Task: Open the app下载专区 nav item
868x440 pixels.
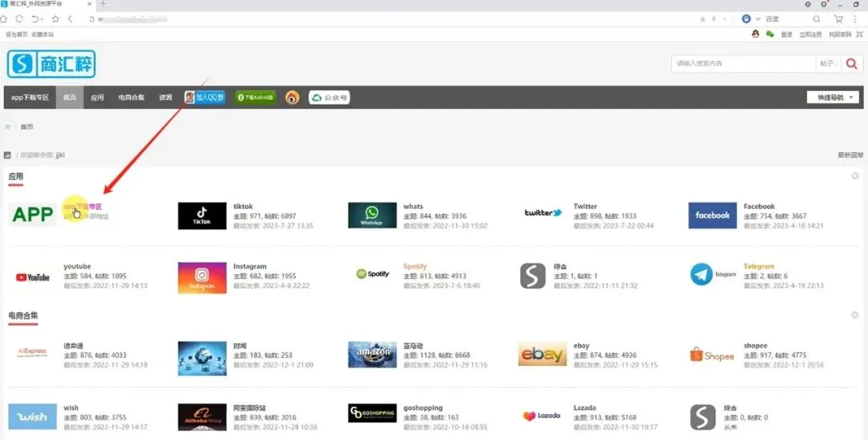Action: [x=30, y=97]
